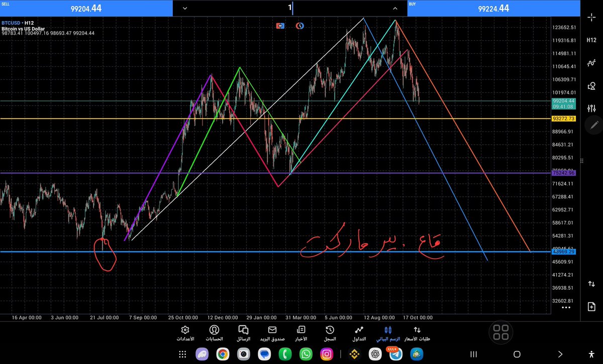Viewport: 603px width, 364px height.
Task: Open Instagram from the taskbar
Action: pos(326,354)
